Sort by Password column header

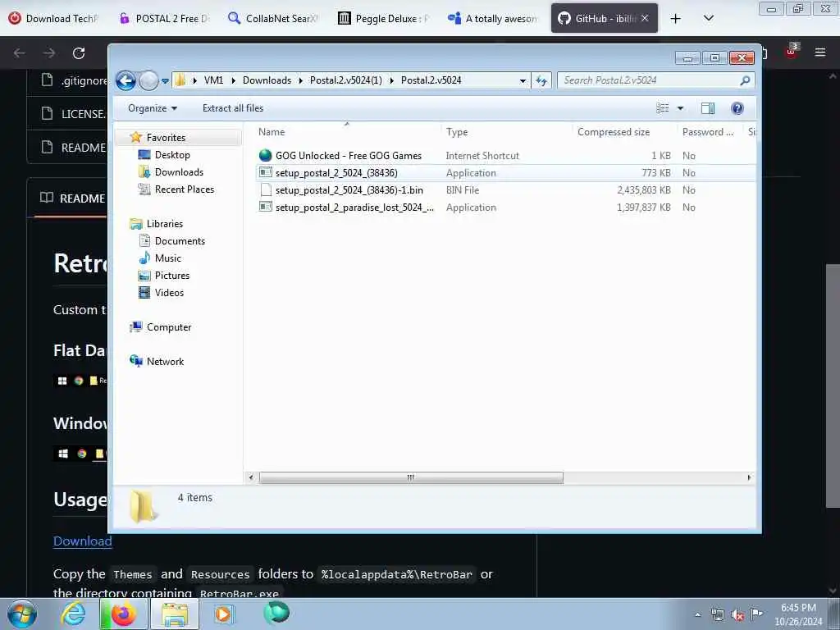pyautogui.click(x=707, y=132)
